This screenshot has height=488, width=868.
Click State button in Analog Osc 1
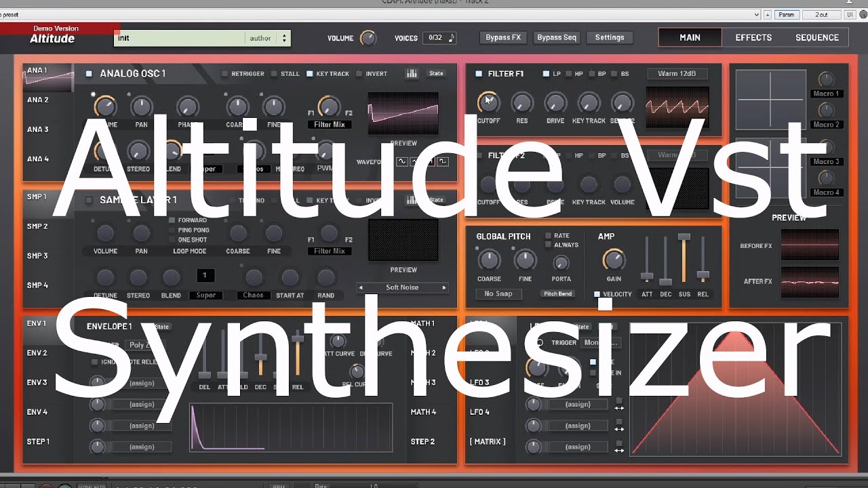pos(436,73)
